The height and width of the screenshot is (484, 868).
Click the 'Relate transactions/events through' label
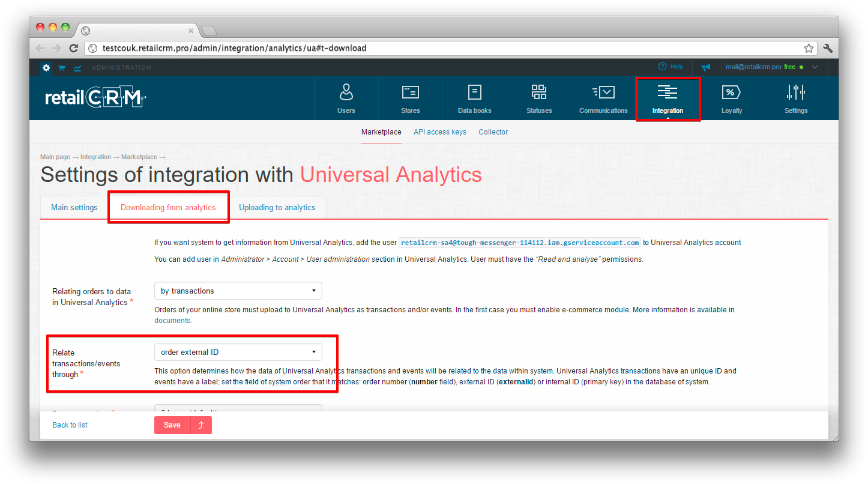pyautogui.click(x=86, y=363)
